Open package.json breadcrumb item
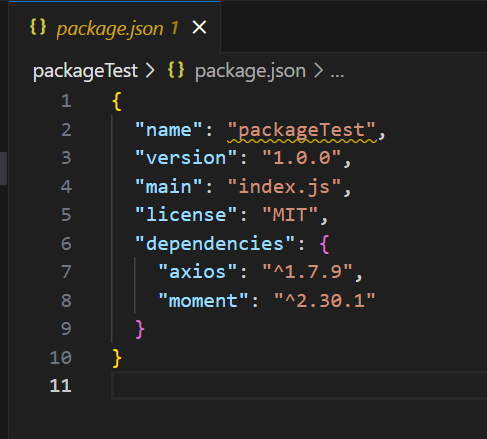This screenshot has width=487, height=439. click(x=250, y=71)
